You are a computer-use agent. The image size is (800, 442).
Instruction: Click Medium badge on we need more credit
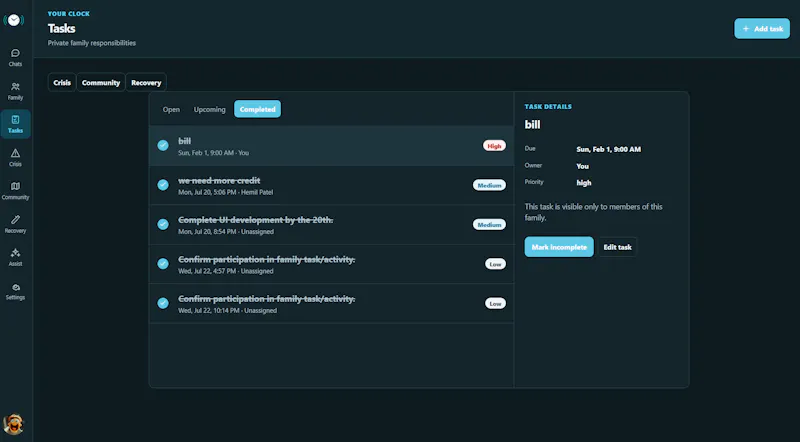489,185
